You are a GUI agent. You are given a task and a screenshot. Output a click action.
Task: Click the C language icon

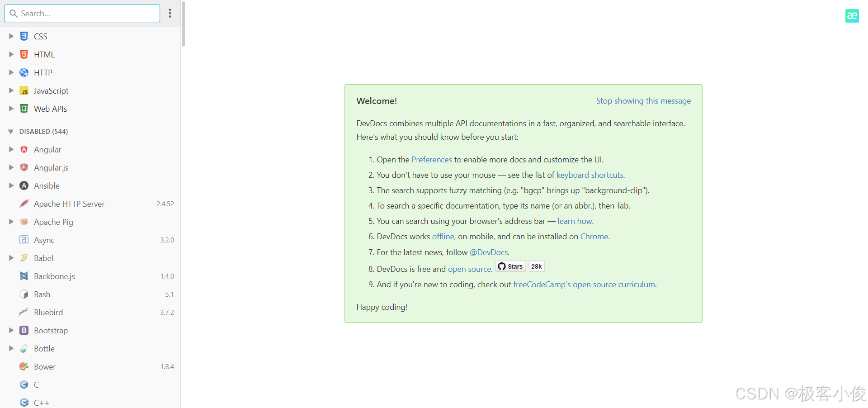point(24,384)
